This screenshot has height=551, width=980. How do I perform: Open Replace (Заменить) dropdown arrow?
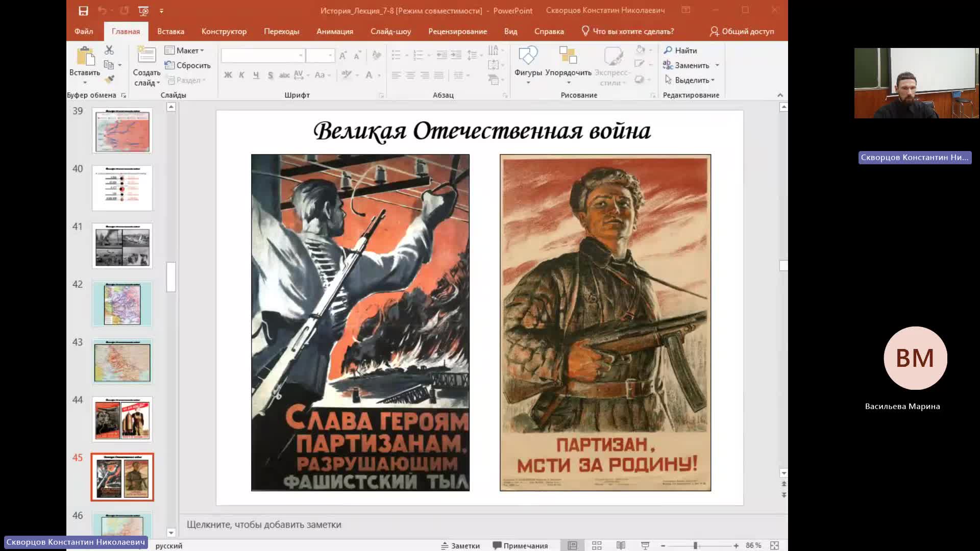point(717,65)
